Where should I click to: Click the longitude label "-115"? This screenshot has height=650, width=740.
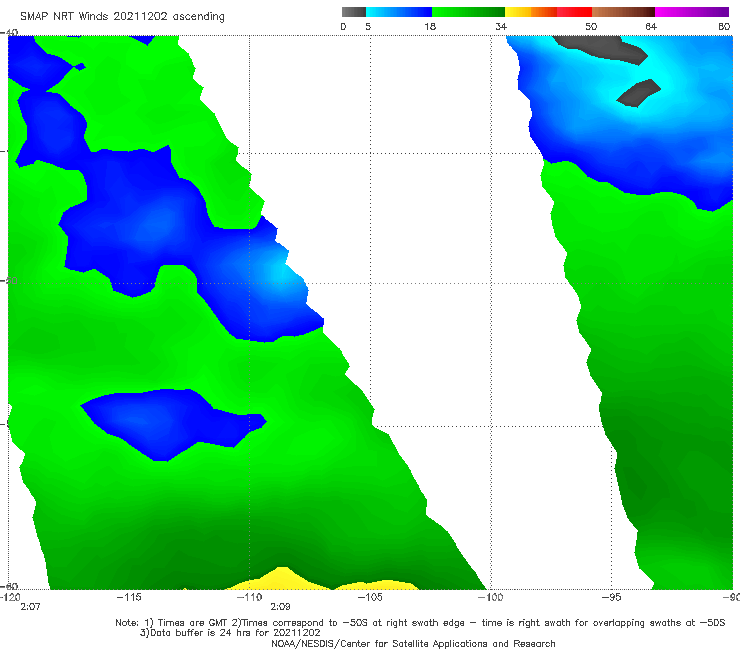click(129, 597)
